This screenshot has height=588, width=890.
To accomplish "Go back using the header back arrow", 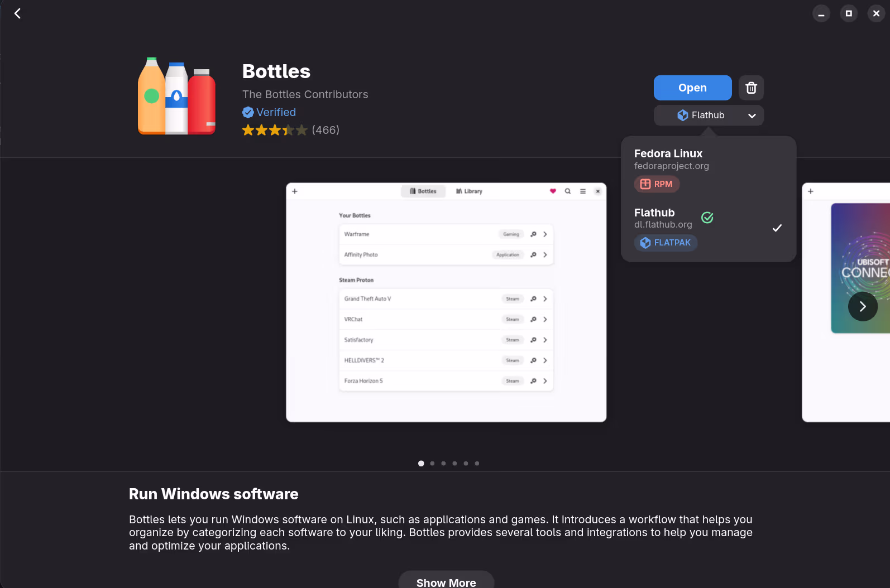I will click(17, 13).
